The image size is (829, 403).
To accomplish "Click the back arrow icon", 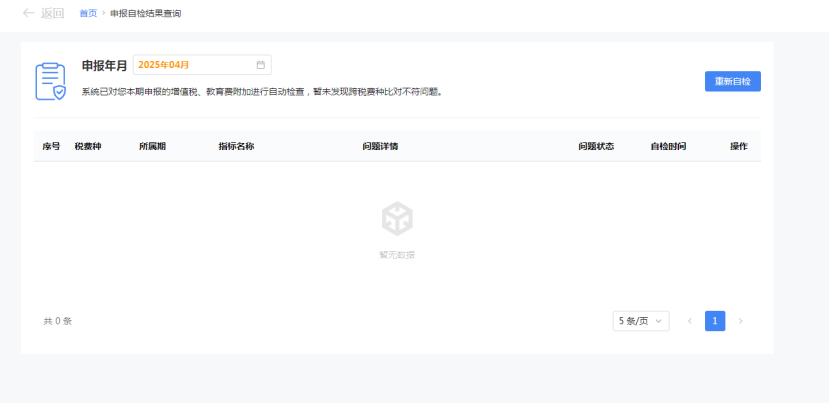I will (28, 13).
